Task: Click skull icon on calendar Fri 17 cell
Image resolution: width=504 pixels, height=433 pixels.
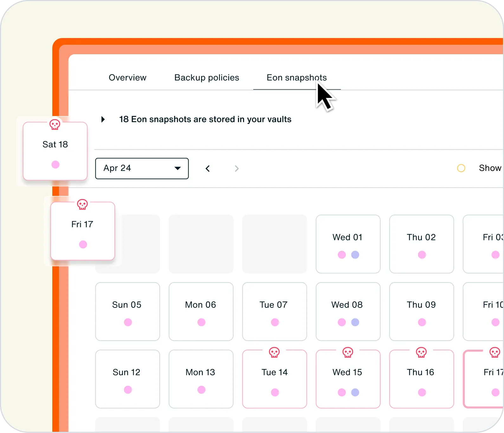Action: coord(495,352)
